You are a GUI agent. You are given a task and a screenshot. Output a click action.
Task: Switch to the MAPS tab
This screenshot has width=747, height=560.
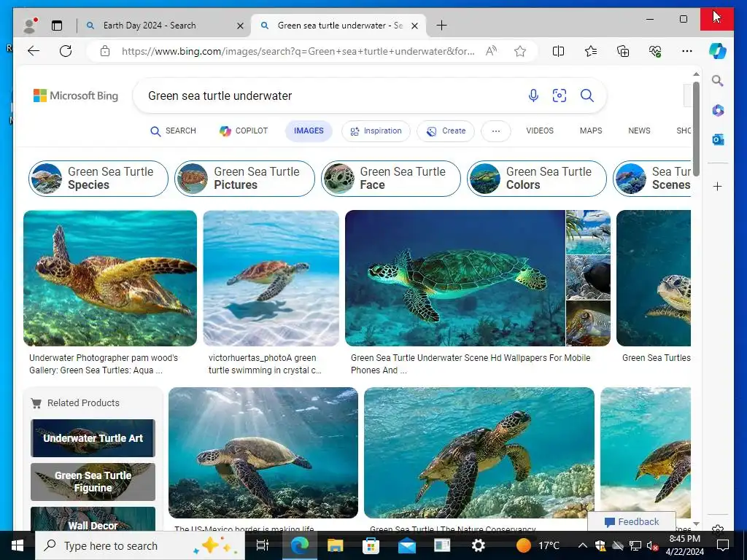[x=591, y=131]
